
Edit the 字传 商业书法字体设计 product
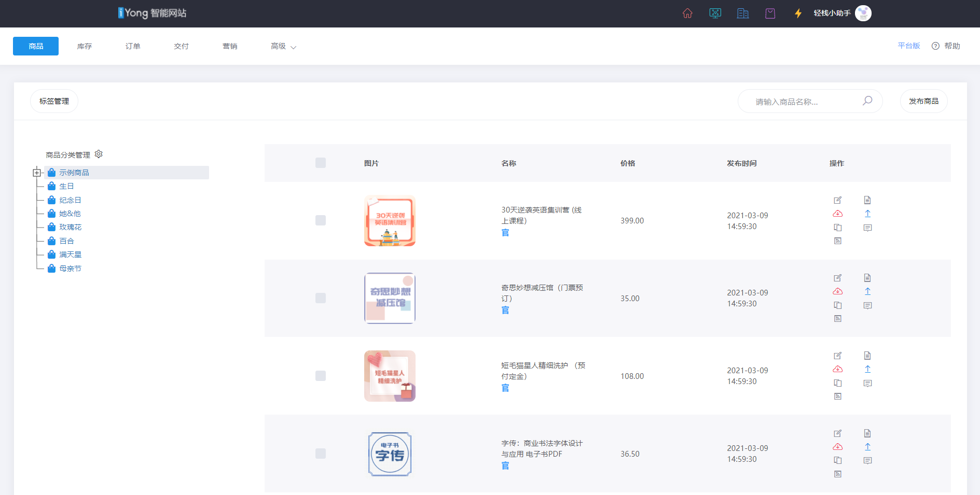pyautogui.click(x=838, y=433)
